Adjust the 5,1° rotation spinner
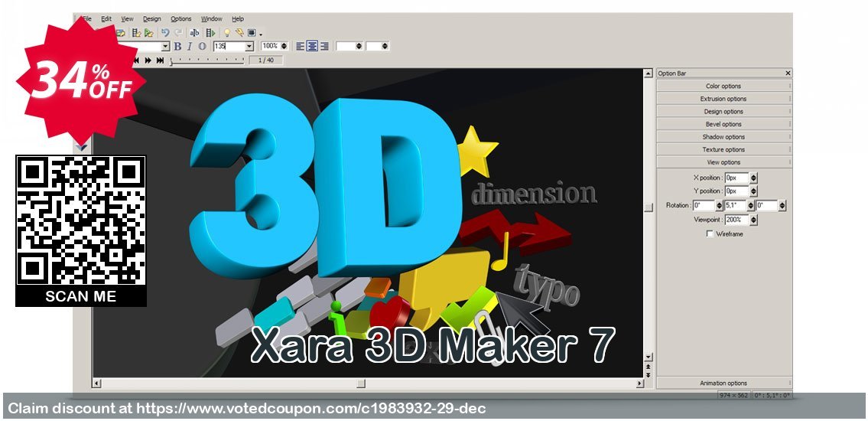Viewport: 868px width, 421px height. [x=751, y=205]
